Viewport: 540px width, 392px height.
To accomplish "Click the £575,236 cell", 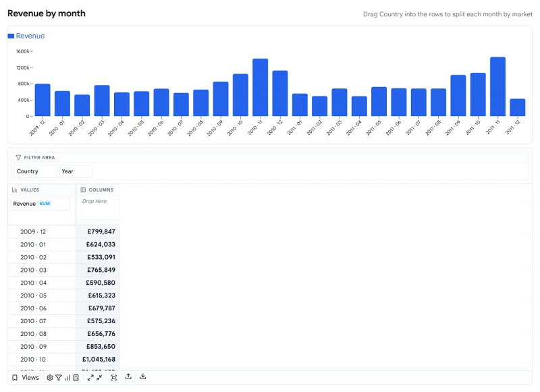I will pyautogui.click(x=97, y=320).
